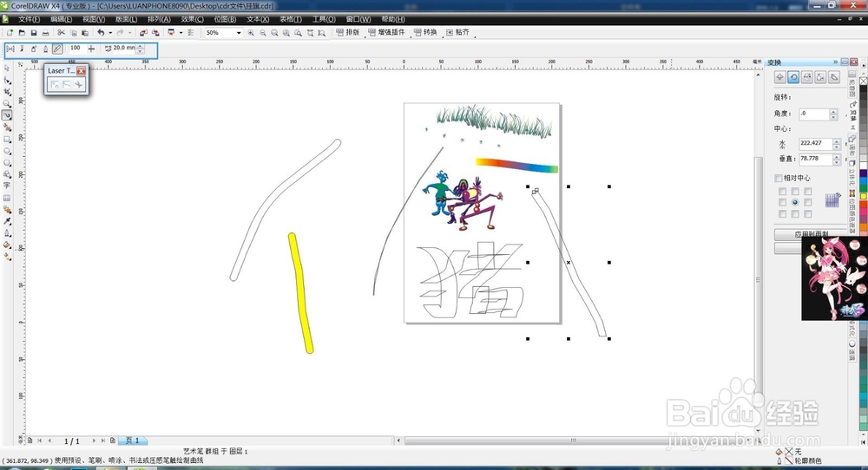Click the Open file icon
Screen dimensions: 868x470
coord(22,33)
